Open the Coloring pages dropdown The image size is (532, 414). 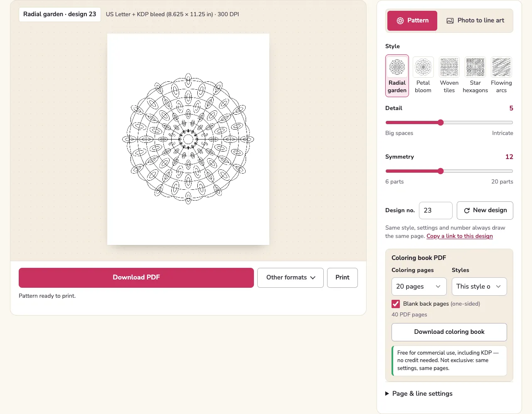419,287
